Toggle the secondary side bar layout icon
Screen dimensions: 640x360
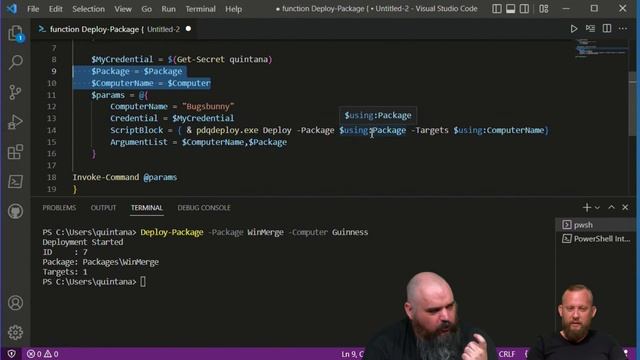[524, 9]
